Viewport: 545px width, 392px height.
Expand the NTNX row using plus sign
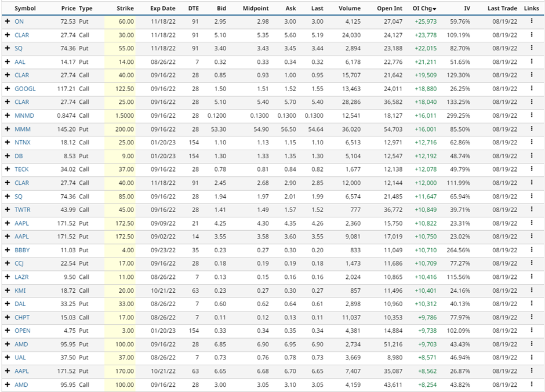(x=8, y=142)
